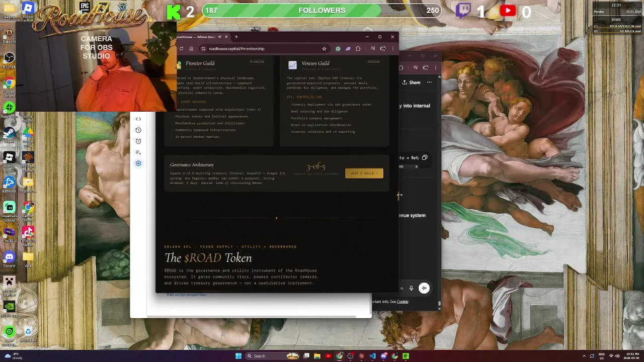Click the PLANNING status label

pos(257,62)
